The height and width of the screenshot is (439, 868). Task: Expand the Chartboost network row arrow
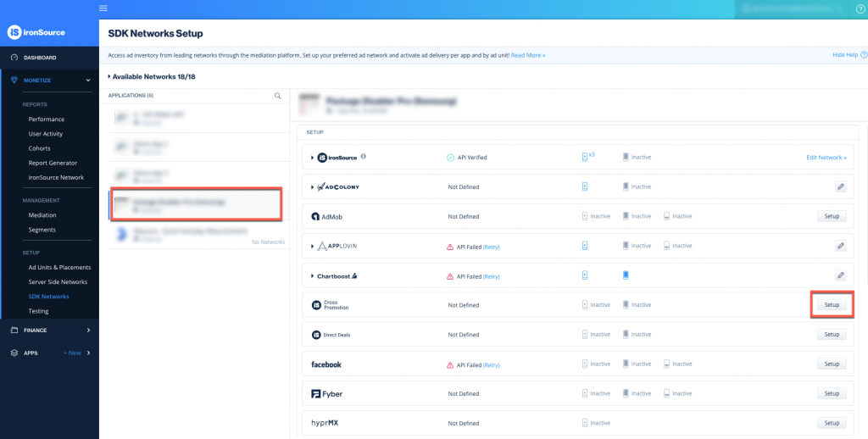click(x=313, y=275)
